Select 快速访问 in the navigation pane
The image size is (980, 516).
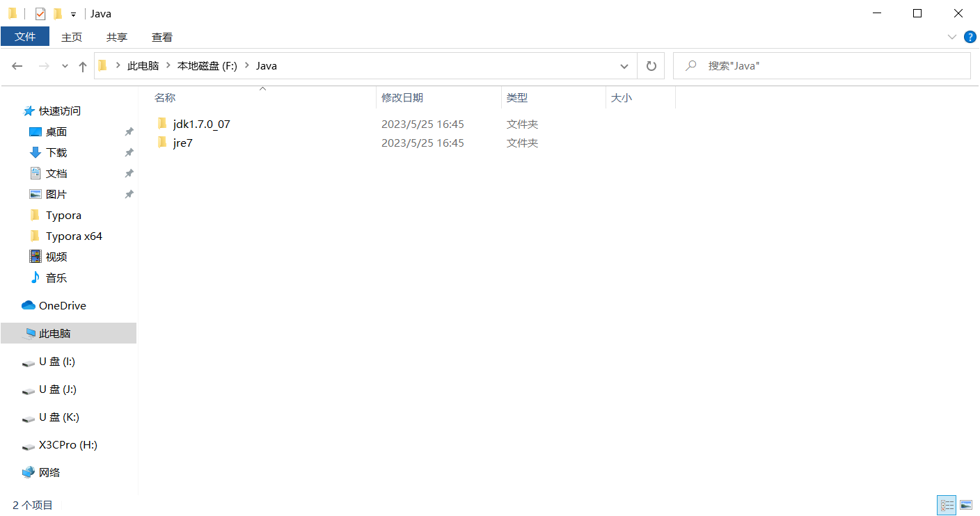point(60,111)
